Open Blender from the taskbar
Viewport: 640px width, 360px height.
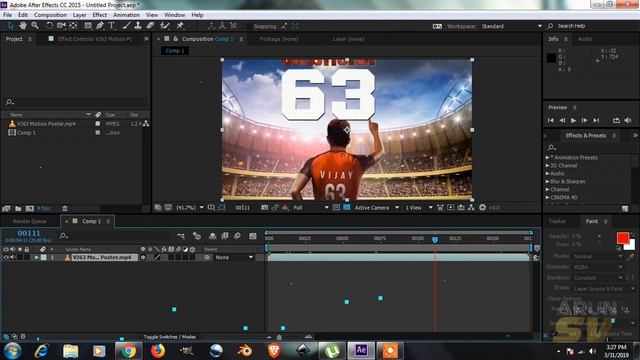point(245,351)
